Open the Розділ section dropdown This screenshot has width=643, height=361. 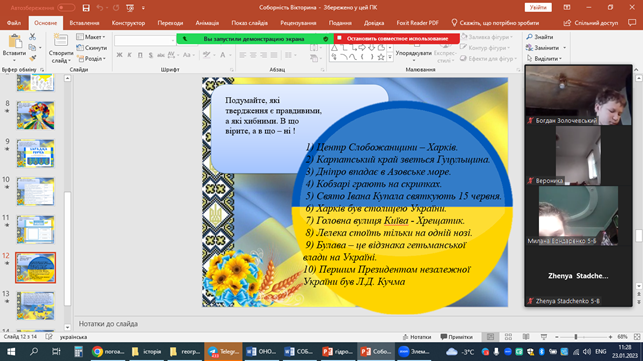(x=91, y=59)
